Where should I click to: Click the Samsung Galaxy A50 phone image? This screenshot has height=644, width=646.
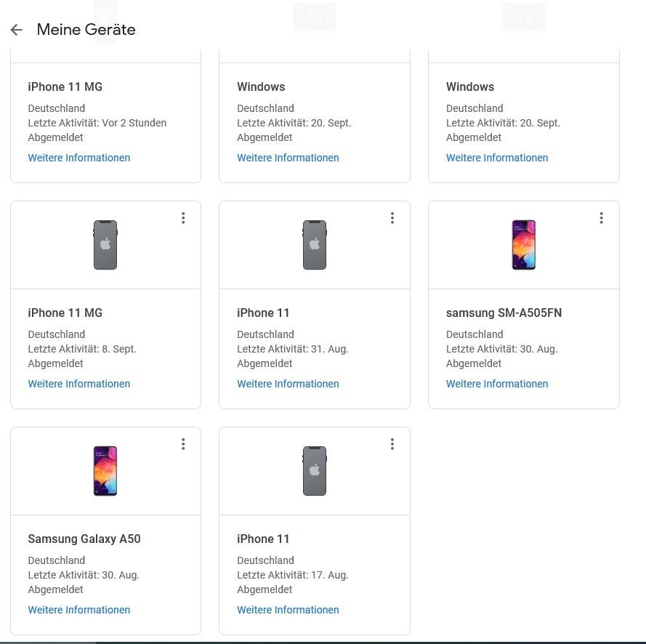click(105, 470)
